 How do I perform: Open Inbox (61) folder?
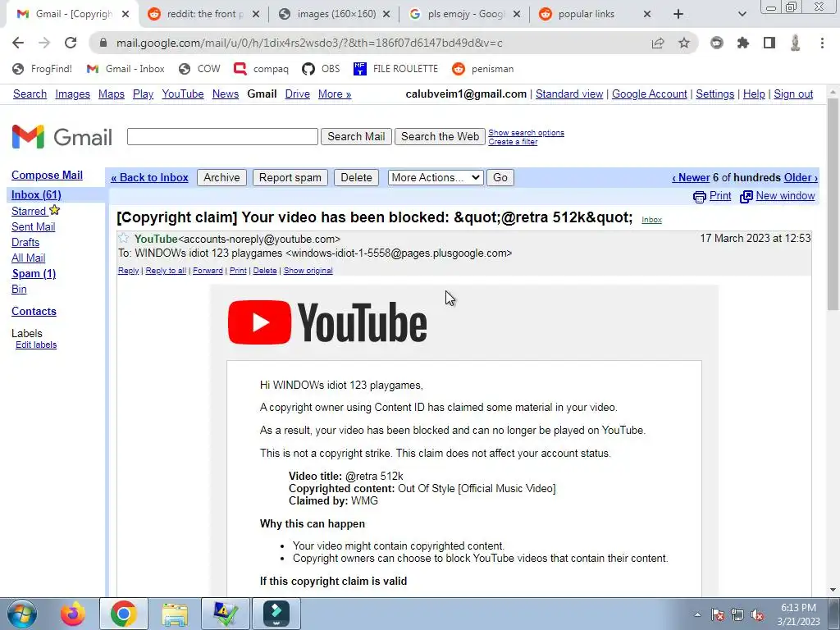36,194
